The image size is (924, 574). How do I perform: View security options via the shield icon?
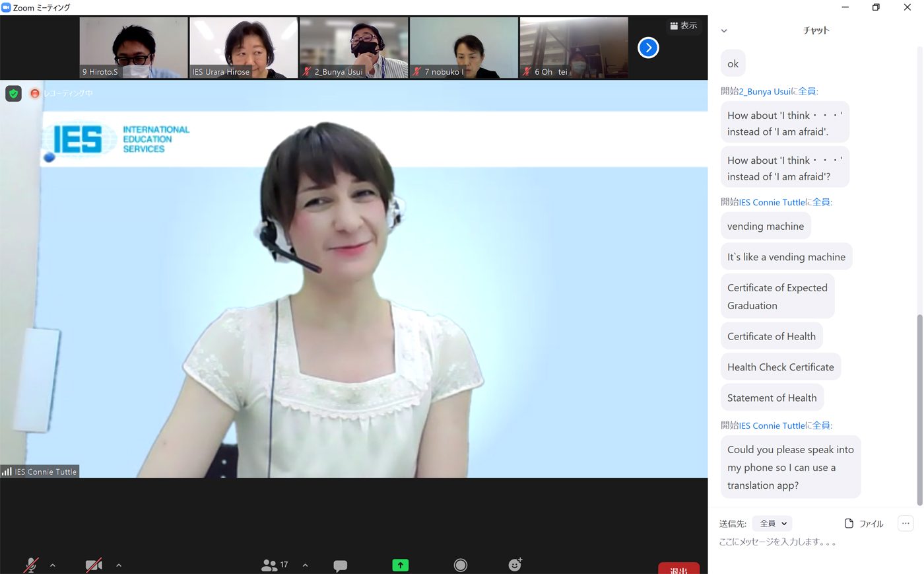coord(13,93)
